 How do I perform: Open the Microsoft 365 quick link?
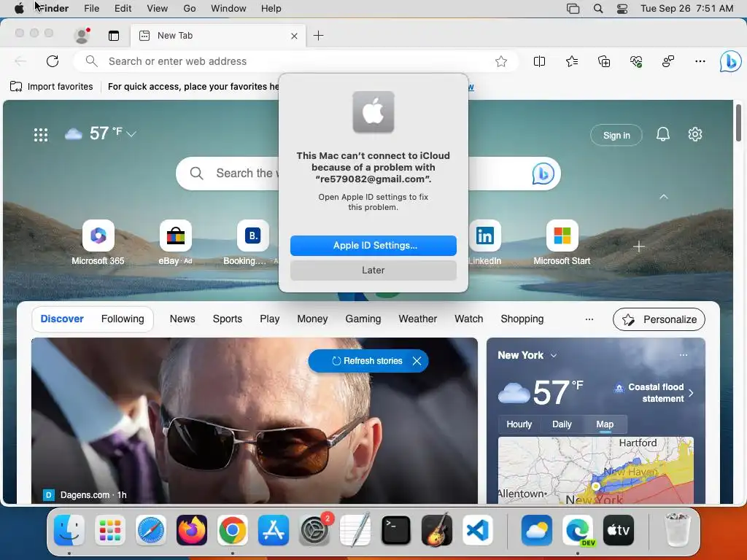click(x=98, y=236)
